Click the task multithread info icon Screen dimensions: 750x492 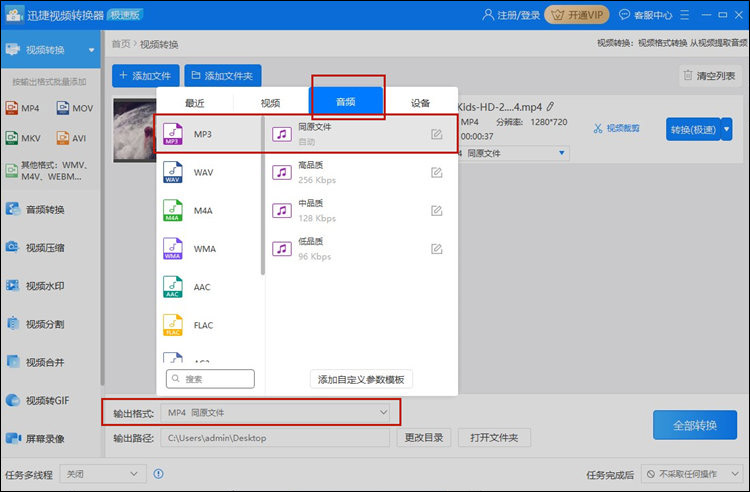[158, 474]
